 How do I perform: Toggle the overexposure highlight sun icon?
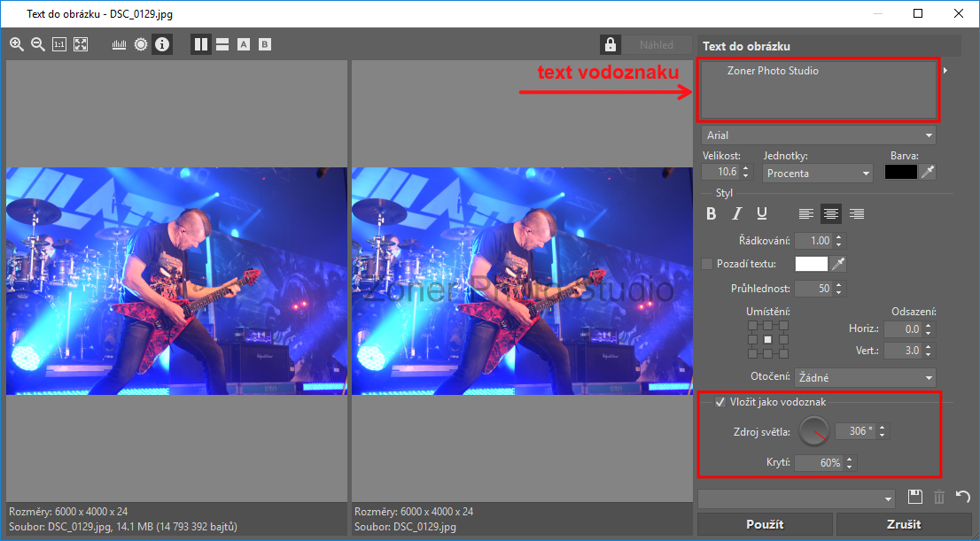coord(141,44)
